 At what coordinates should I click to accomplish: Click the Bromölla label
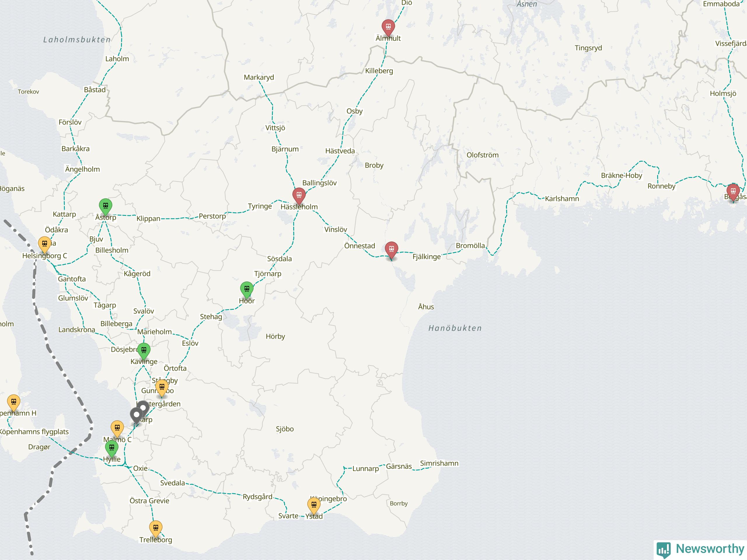point(470,246)
